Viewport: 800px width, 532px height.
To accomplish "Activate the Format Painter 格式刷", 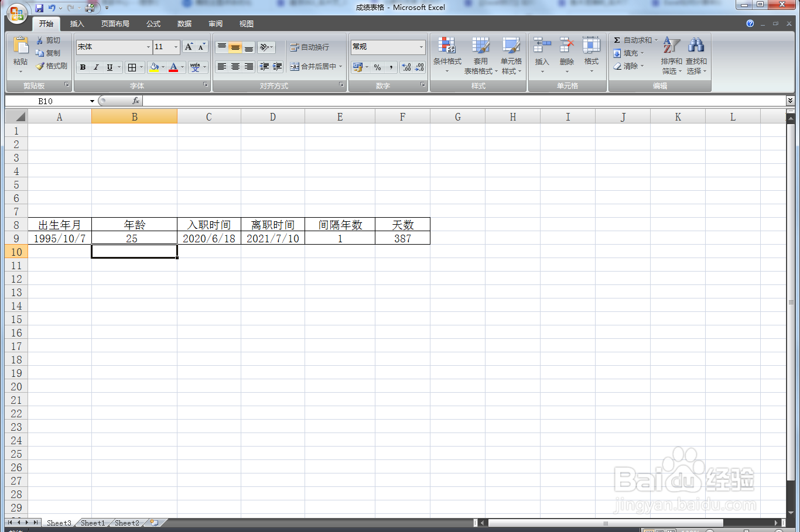I will [x=52, y=66].
